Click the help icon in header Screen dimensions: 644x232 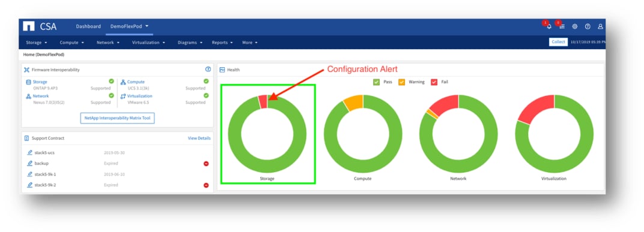pyautogui.click(x=588, y=26)
